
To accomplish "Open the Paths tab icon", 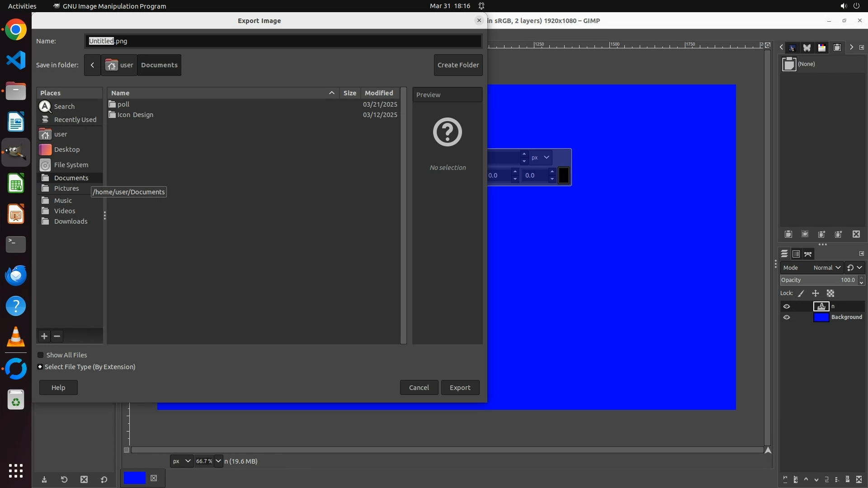I will pos(808,254).
